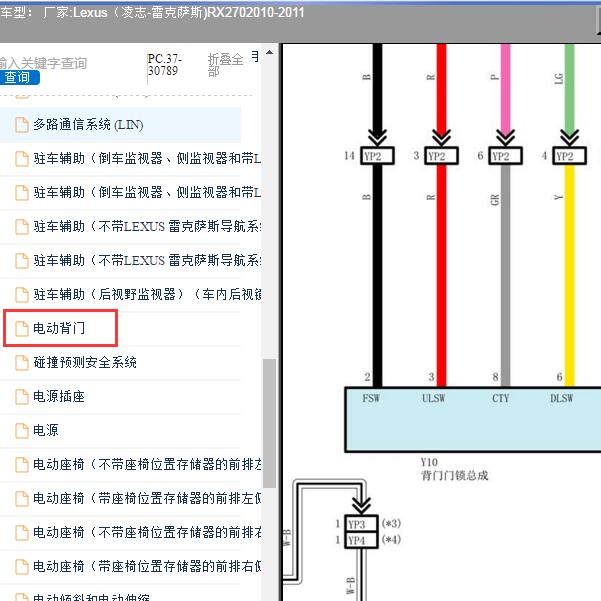Open 碰撞预测安全系统 entry
This screenshot has height=601, width=601.
pyautogui.click(x=85, y=362)
